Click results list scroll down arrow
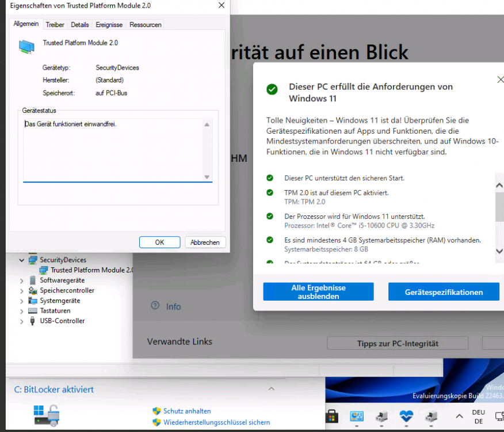The image size is (504, 432). 499,251
